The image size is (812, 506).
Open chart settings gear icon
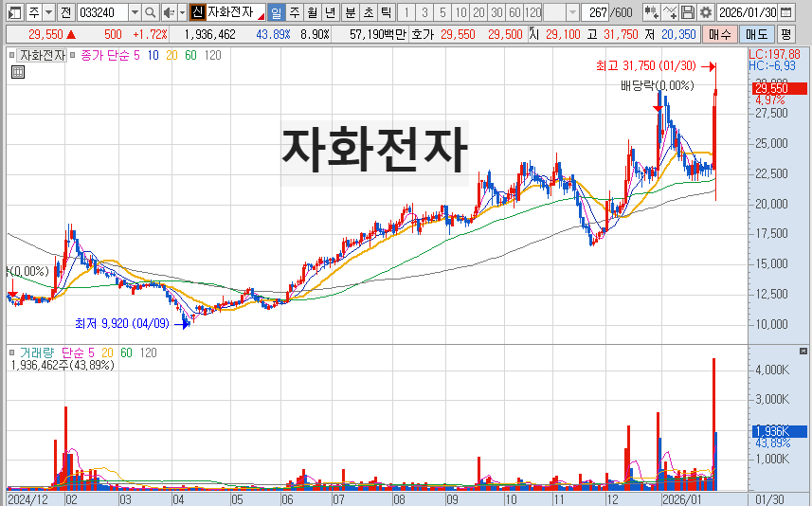point(705,12)
